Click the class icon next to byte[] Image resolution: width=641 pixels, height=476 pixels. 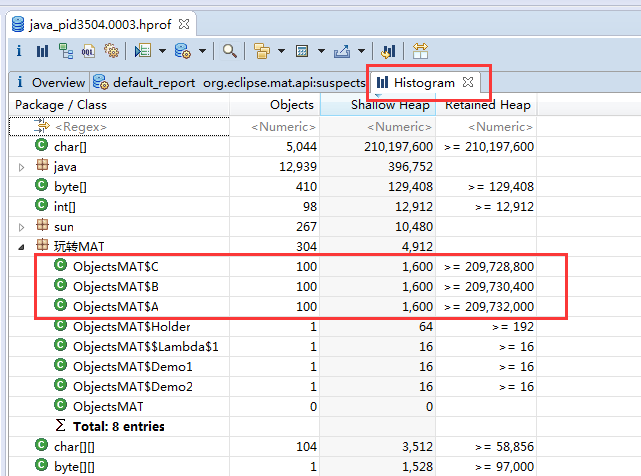point(41,185)
